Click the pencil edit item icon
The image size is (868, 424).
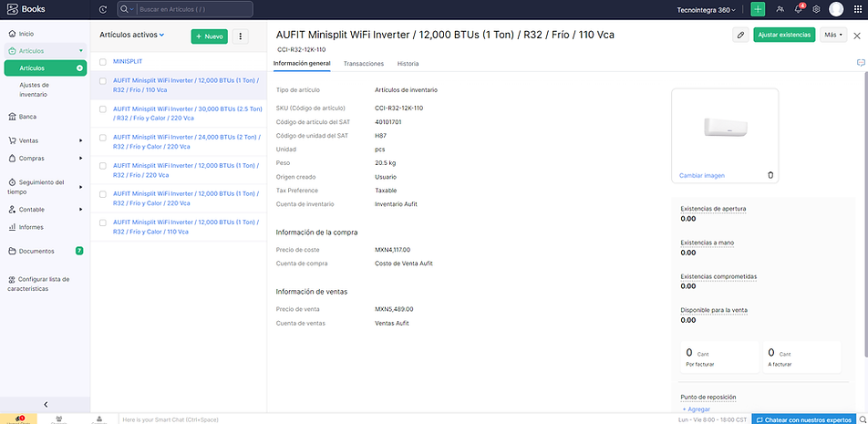(740, 35)
